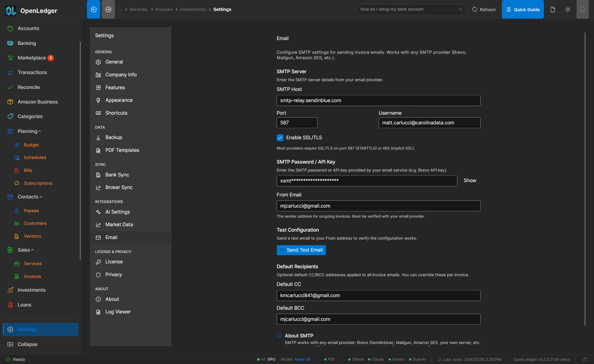Click the document icon near Quick Guide
Image resolution: width=594 pixels, height=364 pixels.
[x=553, y=9]
